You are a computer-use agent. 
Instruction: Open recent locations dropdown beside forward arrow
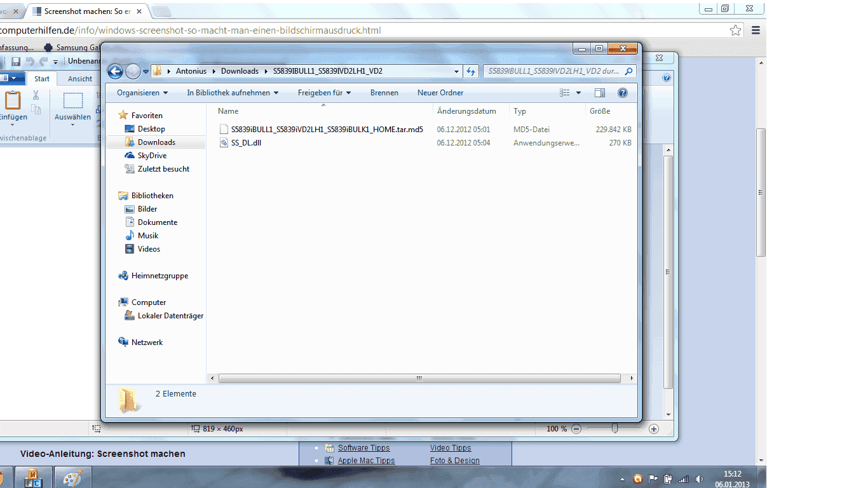click(x=146, y=71)
